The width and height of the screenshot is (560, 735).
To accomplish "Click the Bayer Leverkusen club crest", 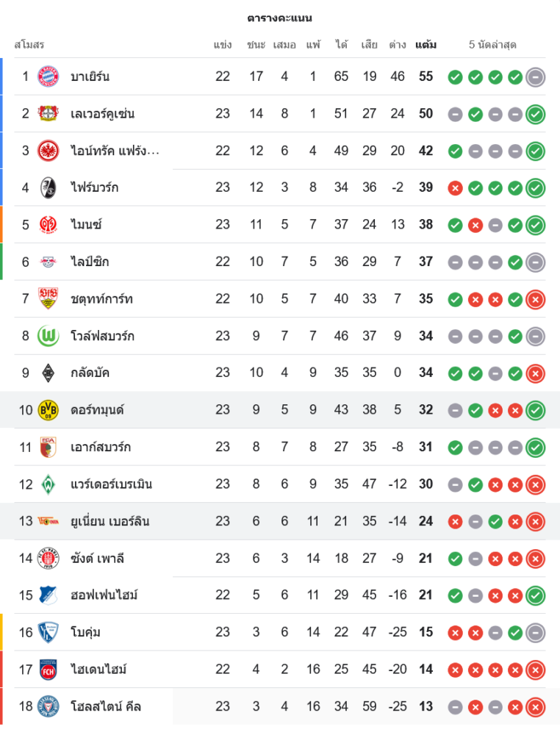I will [x=48, y=114].
